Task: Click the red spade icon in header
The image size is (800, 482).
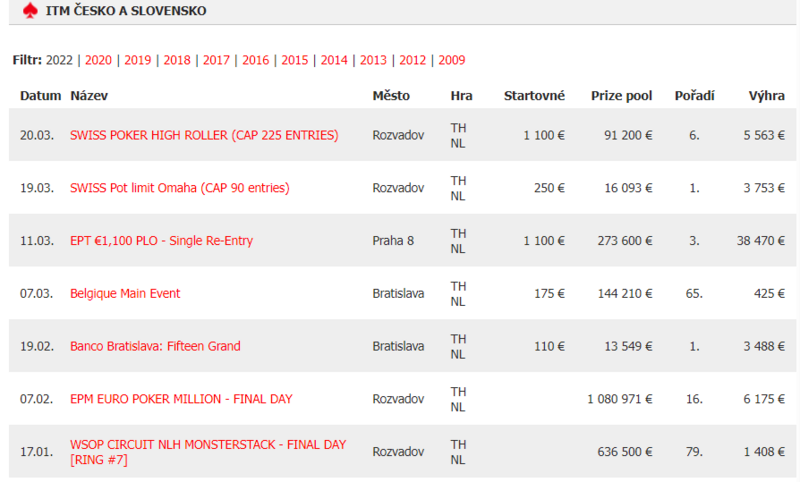Action: coord(28,11)
